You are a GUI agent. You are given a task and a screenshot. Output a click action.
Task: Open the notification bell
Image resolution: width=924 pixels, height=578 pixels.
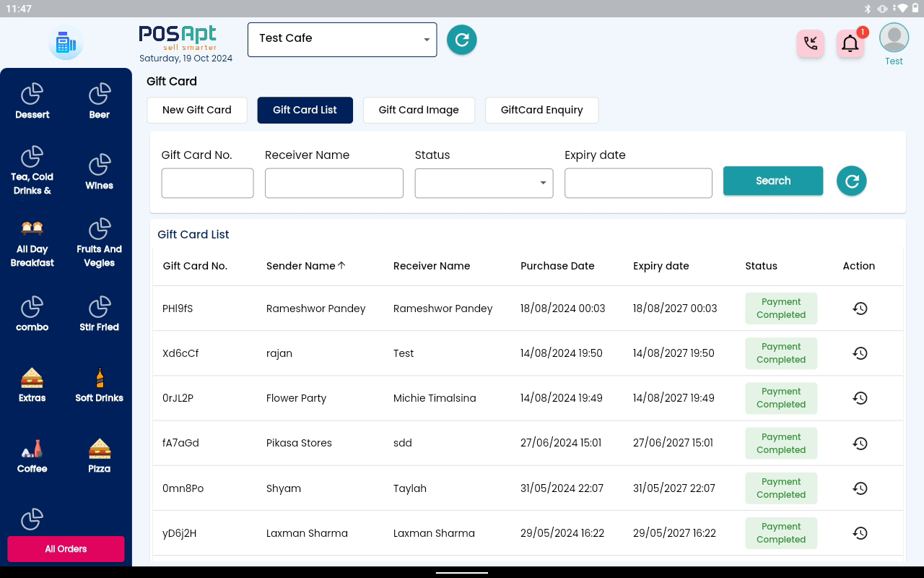pos(850,44)
